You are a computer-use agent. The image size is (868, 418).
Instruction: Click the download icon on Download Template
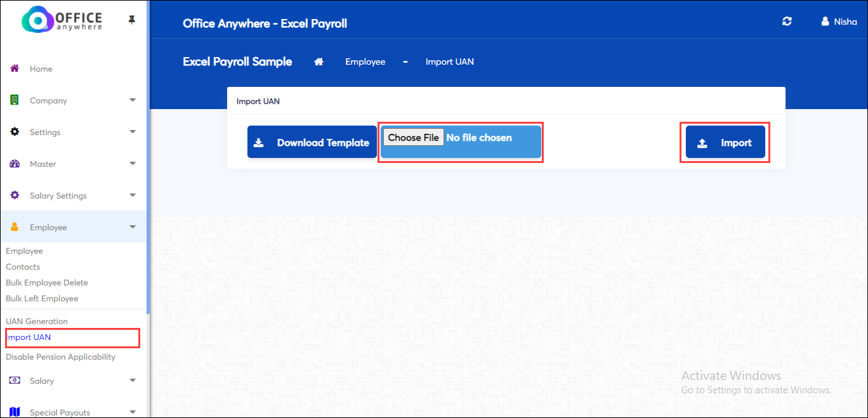pyautogui.click(x=259, y=143)
